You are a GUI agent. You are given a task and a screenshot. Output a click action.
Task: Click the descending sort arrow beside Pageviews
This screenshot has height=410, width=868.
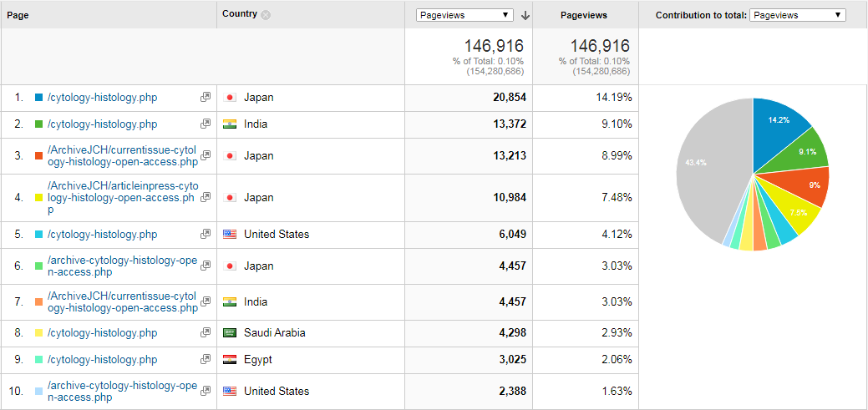tap(525, 16)
